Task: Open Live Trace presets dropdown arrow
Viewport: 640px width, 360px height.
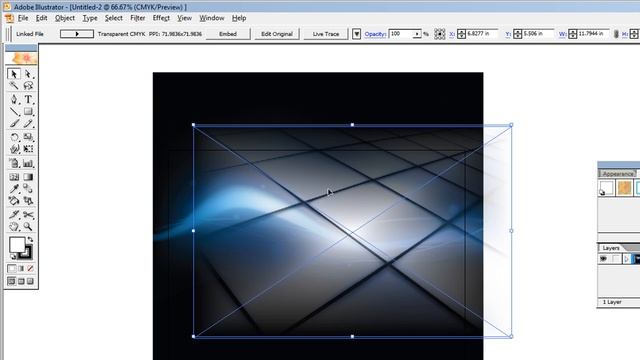Action: (356, 34)
